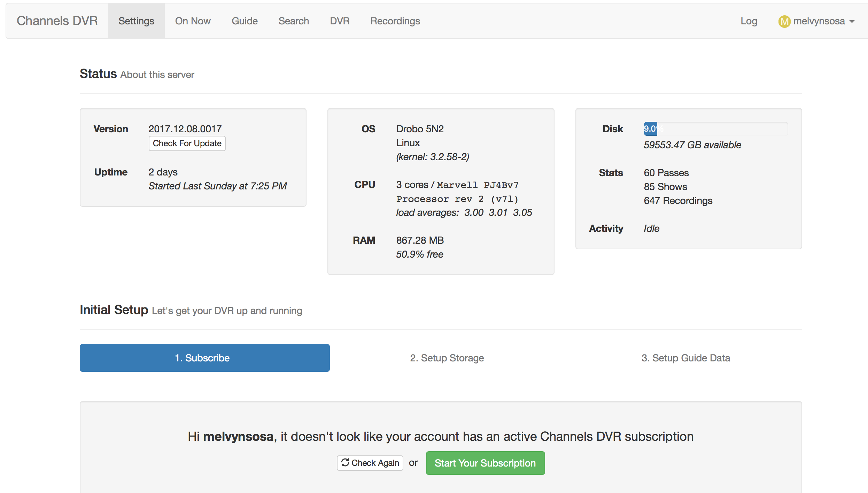Go to the On Now page

193,21
